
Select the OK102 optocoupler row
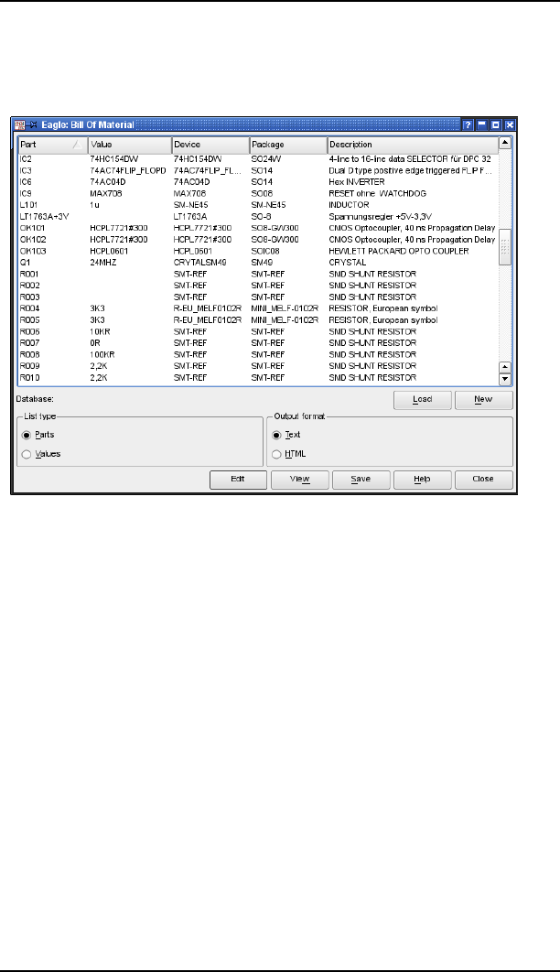258,239
